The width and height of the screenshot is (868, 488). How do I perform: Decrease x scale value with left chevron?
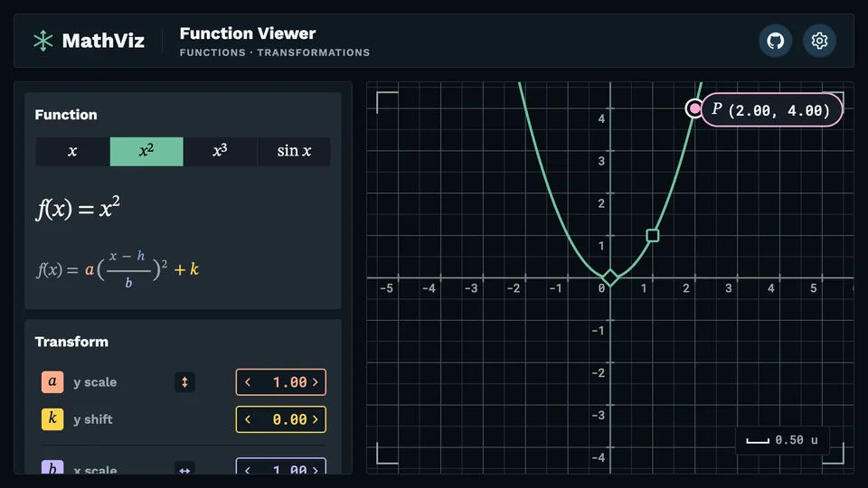[x=248, y=470]
